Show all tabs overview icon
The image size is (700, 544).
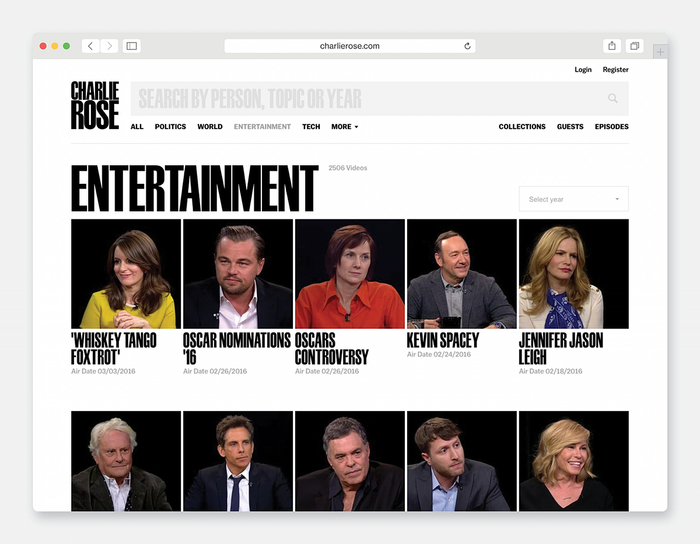pyautogui.click(x=634, y=46)
